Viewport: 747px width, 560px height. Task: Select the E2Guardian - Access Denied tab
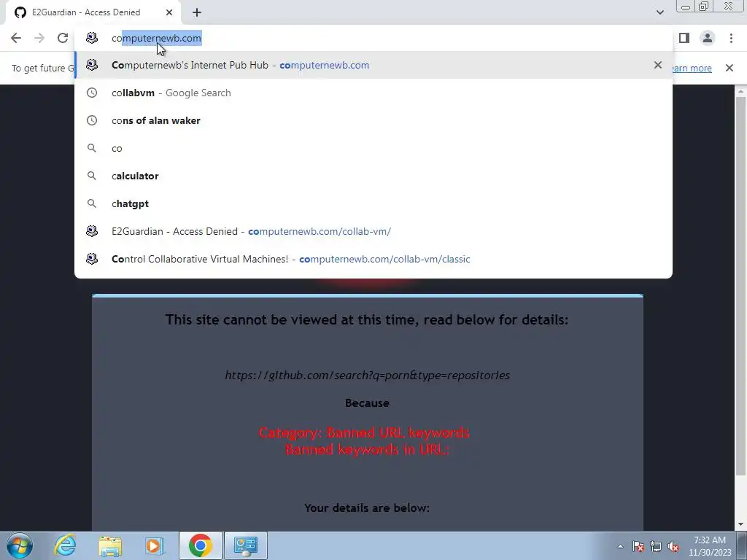(x=93, y=13)
